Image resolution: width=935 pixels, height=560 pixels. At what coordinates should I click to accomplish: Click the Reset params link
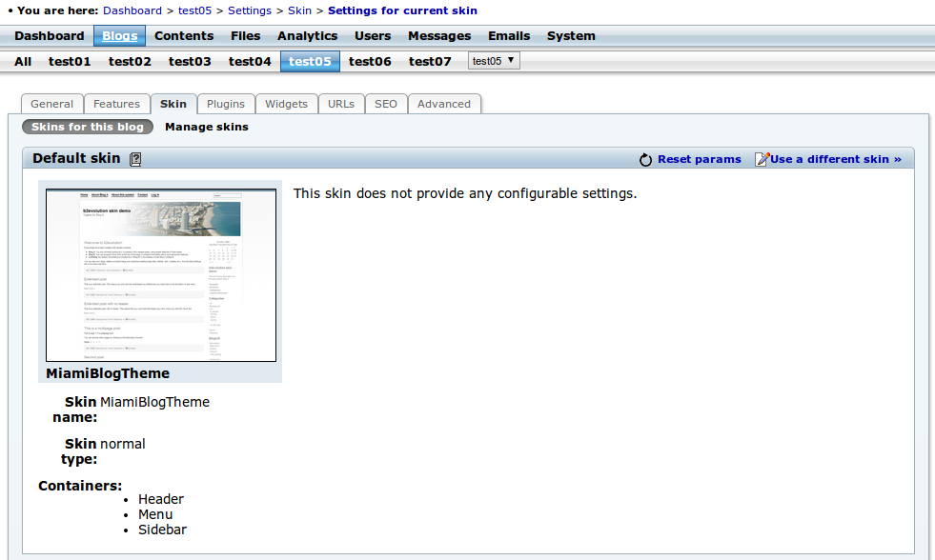(x=699, y=159)
